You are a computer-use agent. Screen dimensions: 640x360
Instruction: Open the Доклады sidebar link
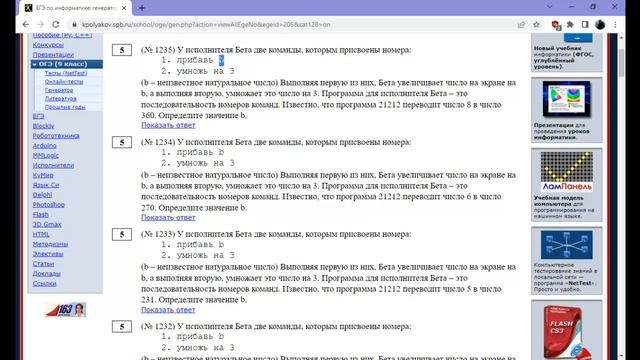(47, 273)
